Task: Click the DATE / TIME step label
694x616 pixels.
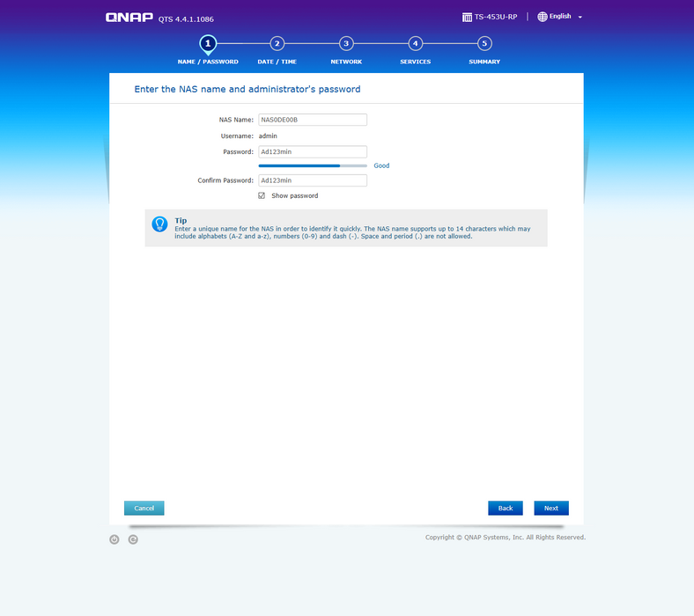Action: click(x=277, y=62)
